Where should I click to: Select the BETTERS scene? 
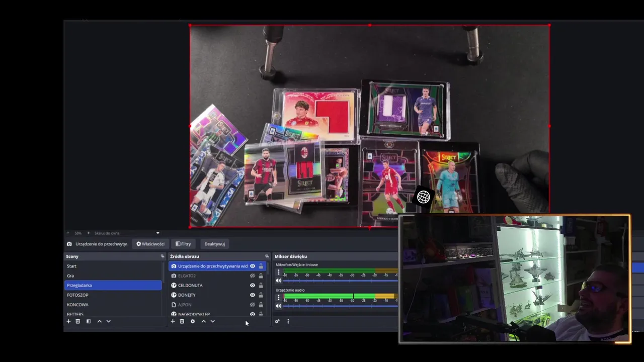[113, 313]
